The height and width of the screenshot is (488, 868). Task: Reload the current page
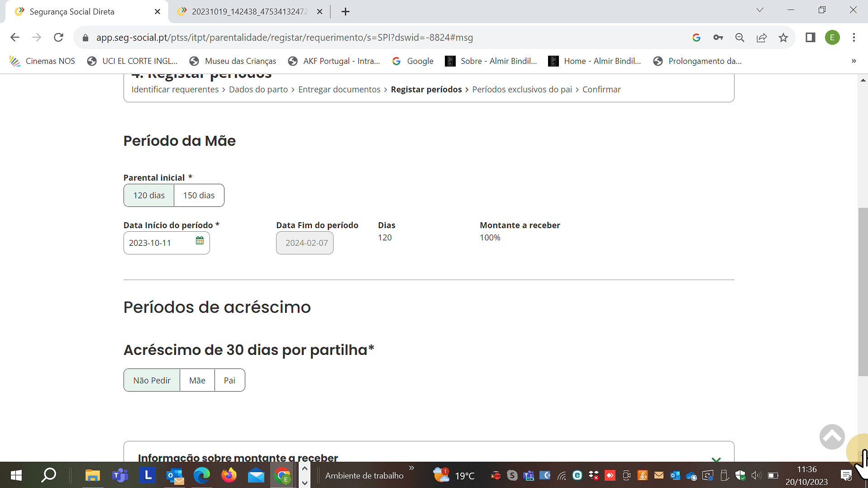pos(58,38)
